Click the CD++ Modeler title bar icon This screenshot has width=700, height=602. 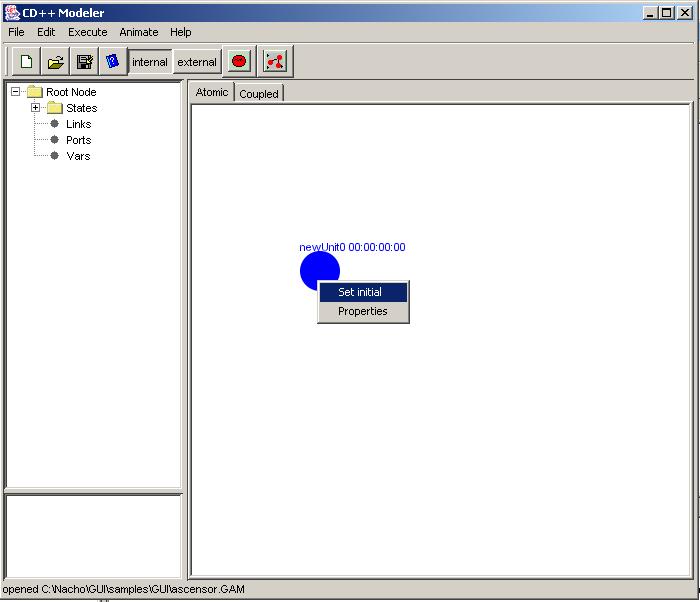[12, 12]
